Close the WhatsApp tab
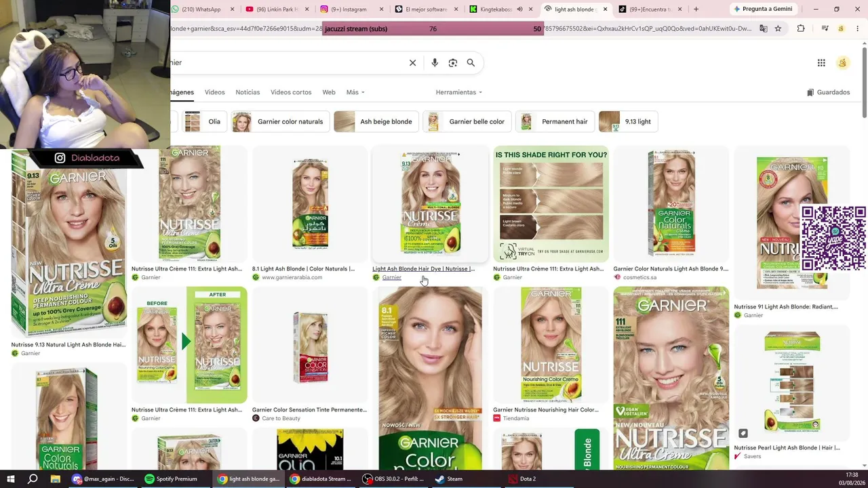 [x=233, y=9]
